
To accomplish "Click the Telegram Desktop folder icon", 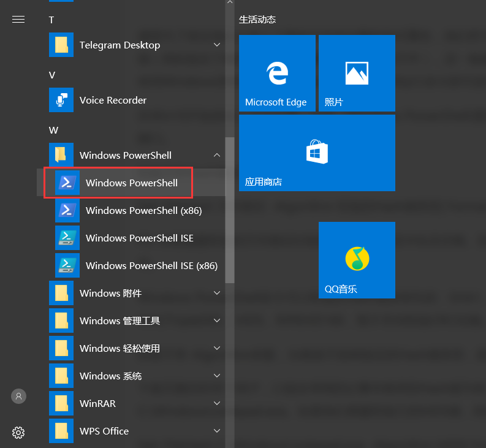I will [61, 45].
